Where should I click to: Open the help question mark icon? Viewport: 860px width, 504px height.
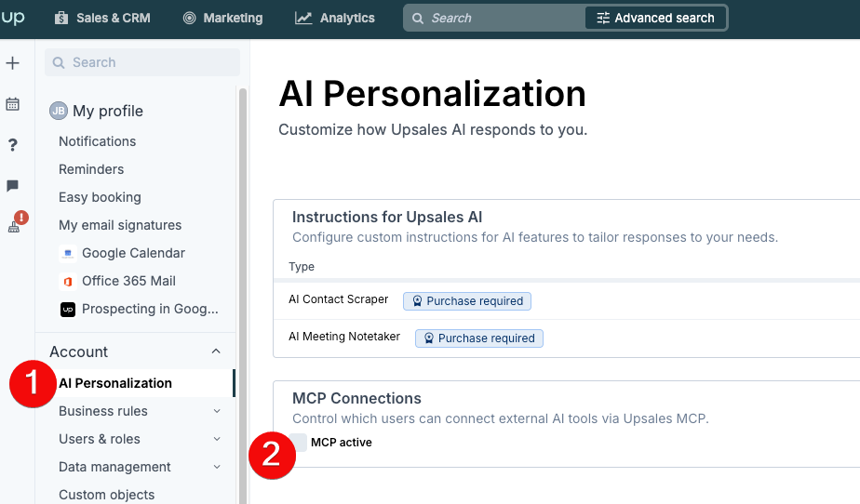coord(13,145)
